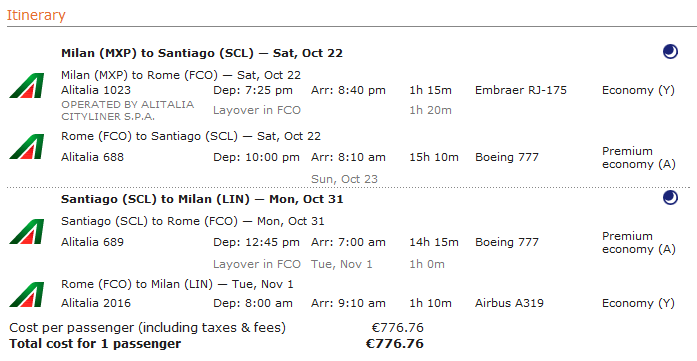697x361 pixels.
Task: Click Premium economy (A) on flight 688
Action: [x=639, y=158]
